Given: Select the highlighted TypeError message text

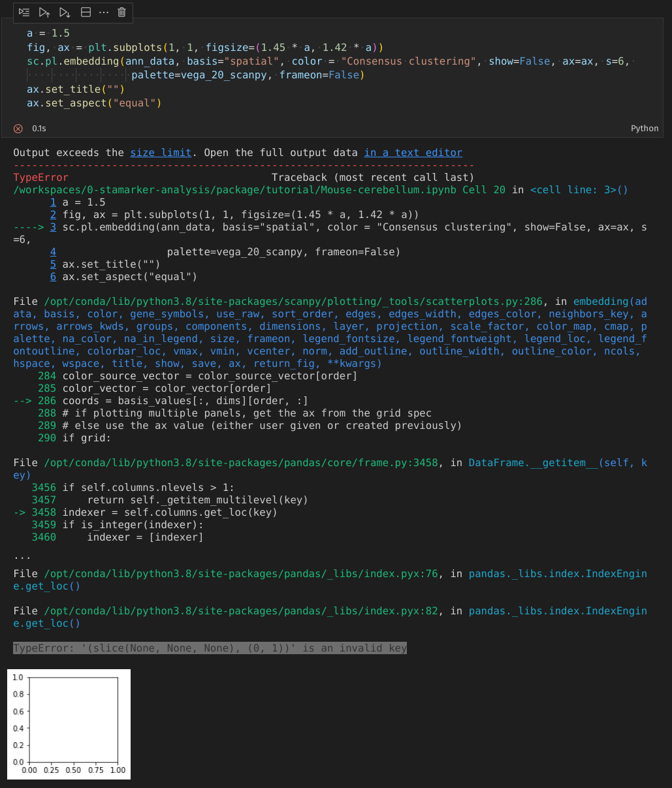Looking at the screenshot, I should click(x=210, y=648).
